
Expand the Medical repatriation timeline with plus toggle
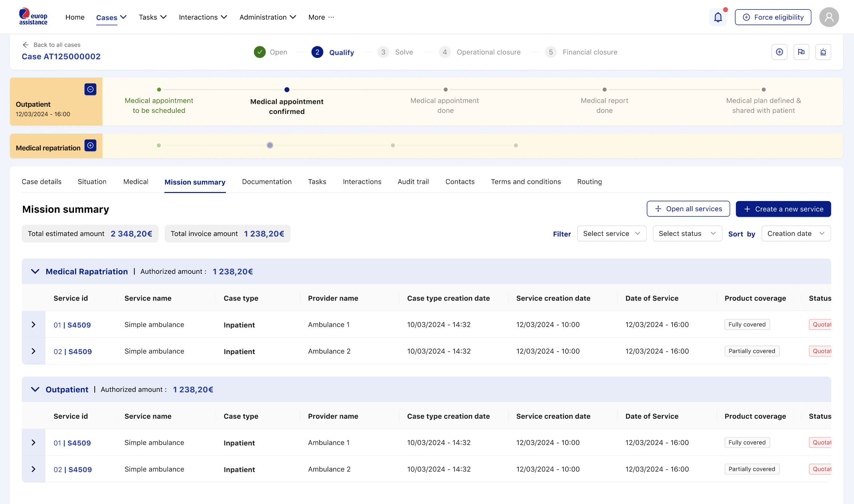(90, 145)
